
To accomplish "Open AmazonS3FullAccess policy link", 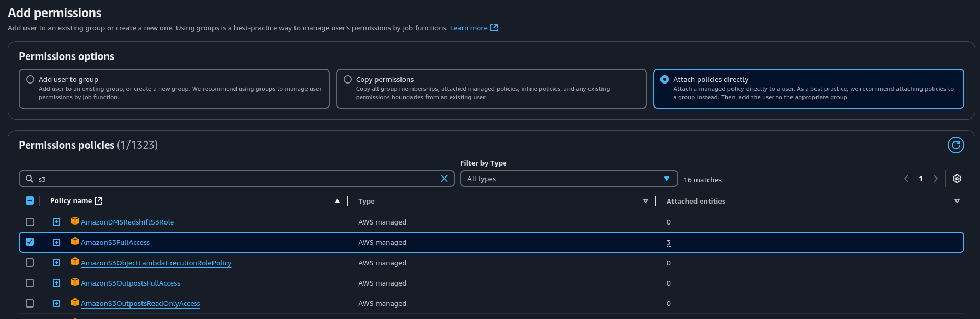I will (x=115, y=242).
